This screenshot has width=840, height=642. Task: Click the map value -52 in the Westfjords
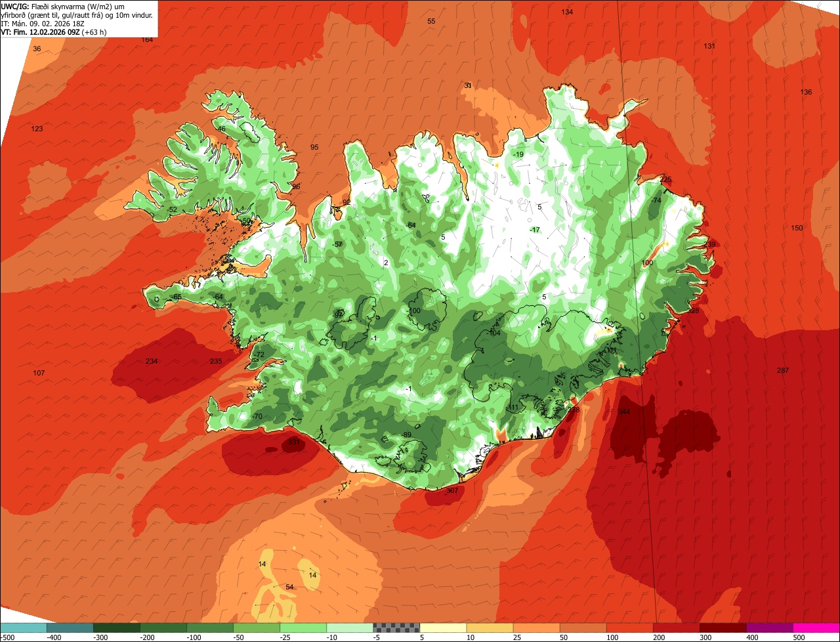[x=172, y=210]
